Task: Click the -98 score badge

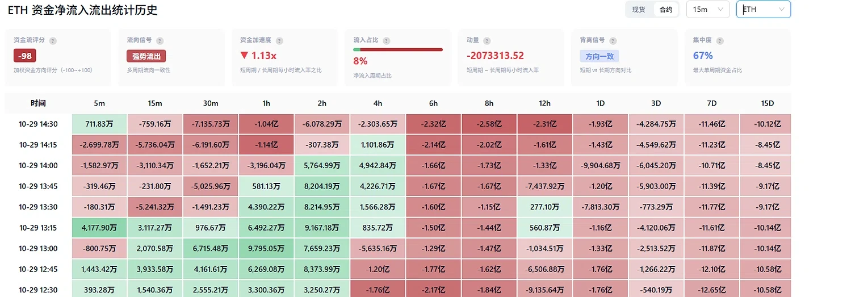Action: click(24, 56)
